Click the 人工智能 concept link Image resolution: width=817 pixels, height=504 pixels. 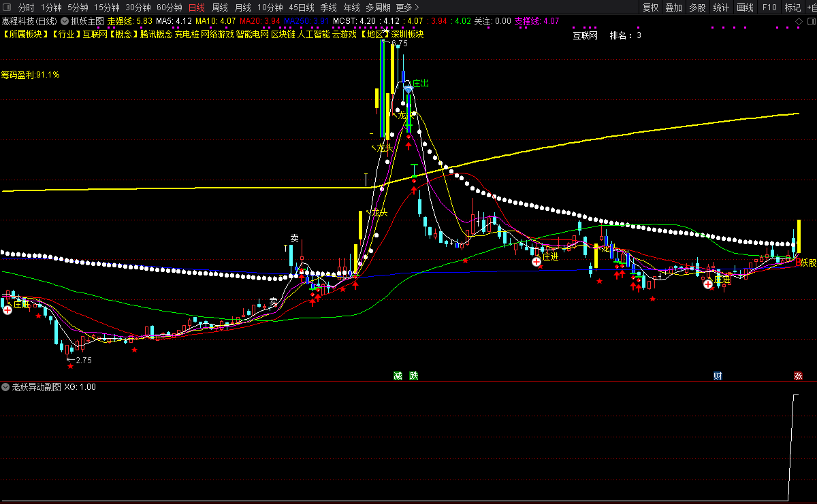(x=314, y=34)
